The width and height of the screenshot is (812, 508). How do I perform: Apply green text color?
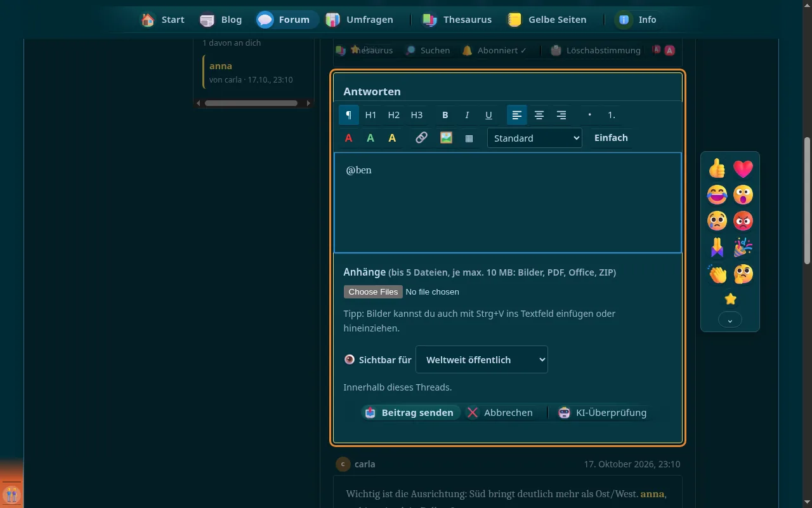370,138
